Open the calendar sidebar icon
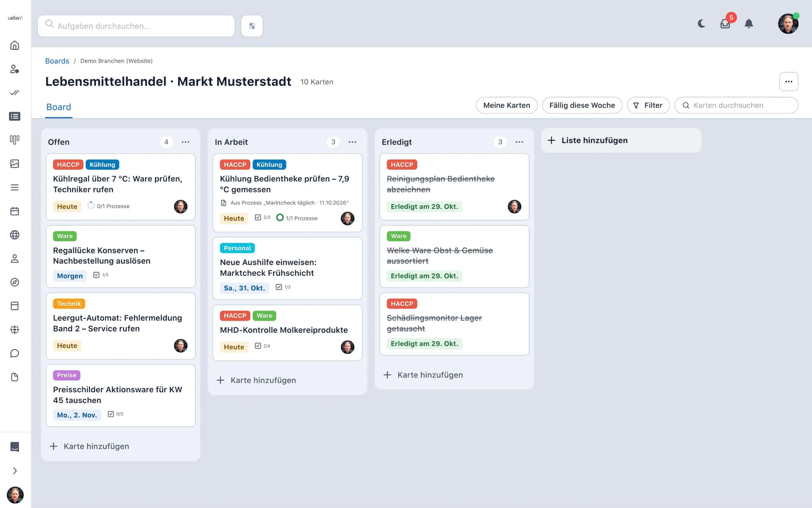This screenshot has height=508, width=812. 14,211
